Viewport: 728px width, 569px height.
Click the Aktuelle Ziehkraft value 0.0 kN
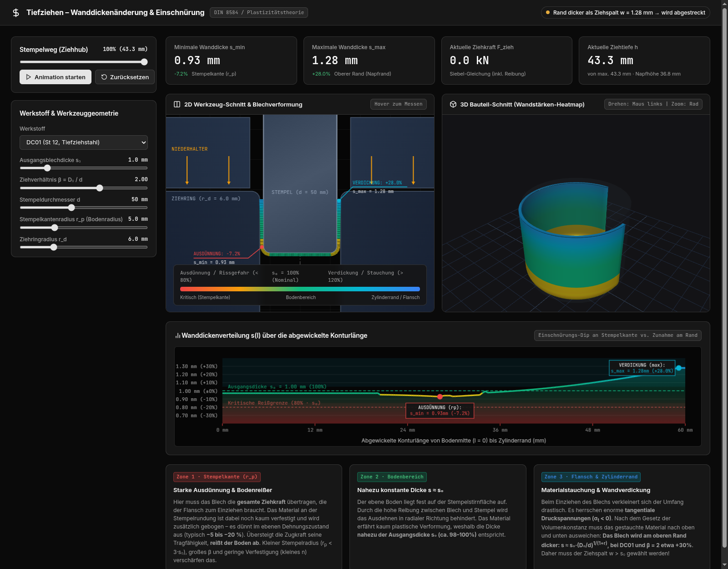[x=469, y=61]
